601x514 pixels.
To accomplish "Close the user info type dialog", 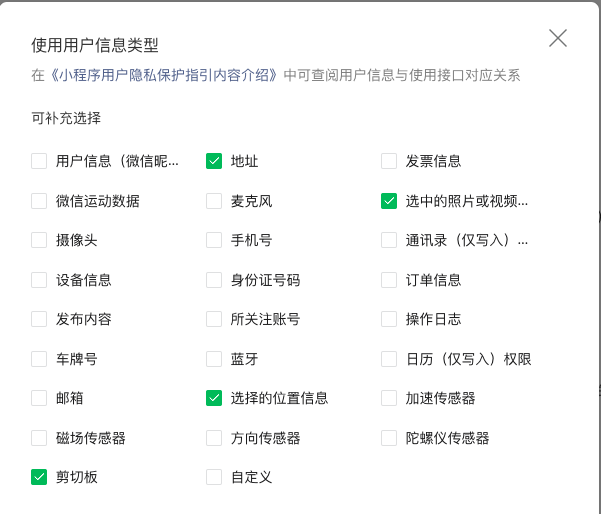I will 558,39.
